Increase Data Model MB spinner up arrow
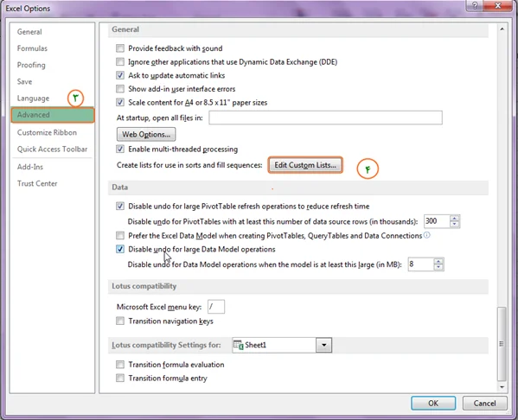This screenshot has width=518, height=420. 438,261
